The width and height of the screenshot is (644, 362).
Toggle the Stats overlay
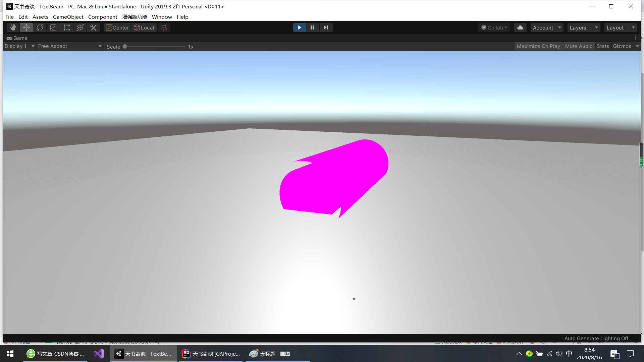pyautogui.click(x=603, y=46)
